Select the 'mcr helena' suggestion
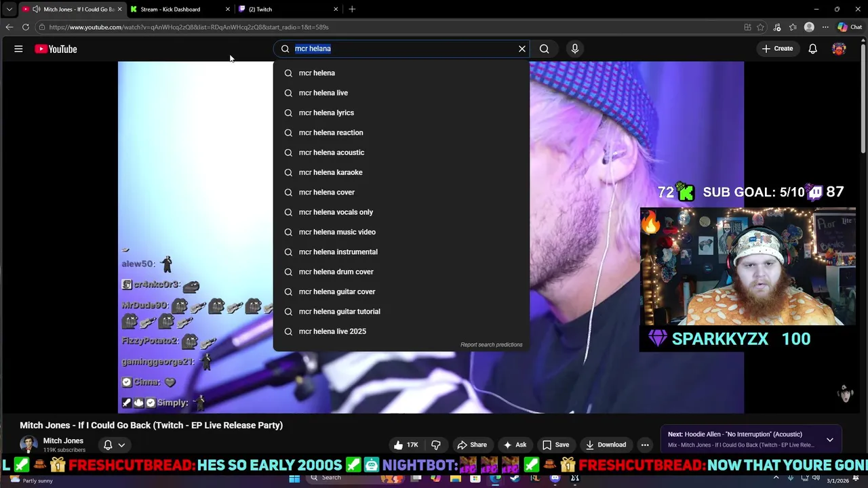Viewport: 868px width, 488px height. 401,73
